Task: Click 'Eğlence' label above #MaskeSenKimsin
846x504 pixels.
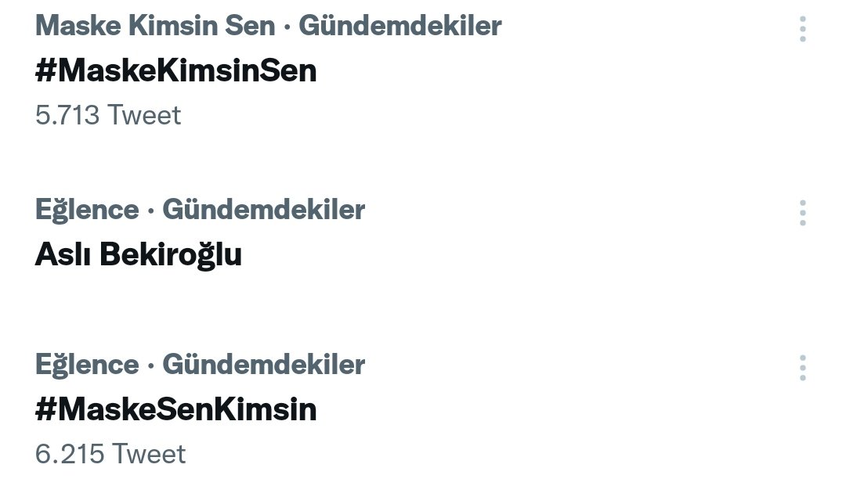Action: [86, 365]
